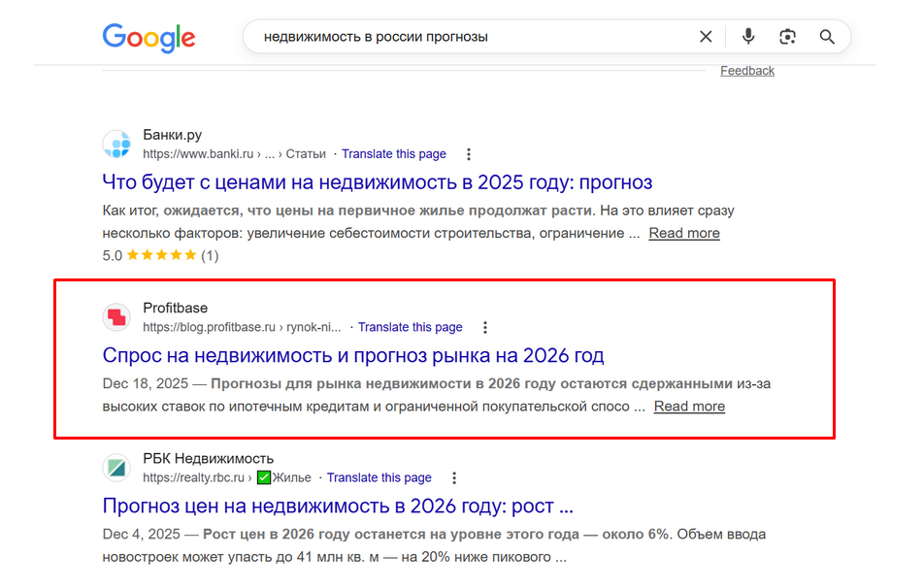The width and height of the screenshot is (923, 588).
Task: Click the РБК Недвижимость site favicon
Action: pos(116,468)
